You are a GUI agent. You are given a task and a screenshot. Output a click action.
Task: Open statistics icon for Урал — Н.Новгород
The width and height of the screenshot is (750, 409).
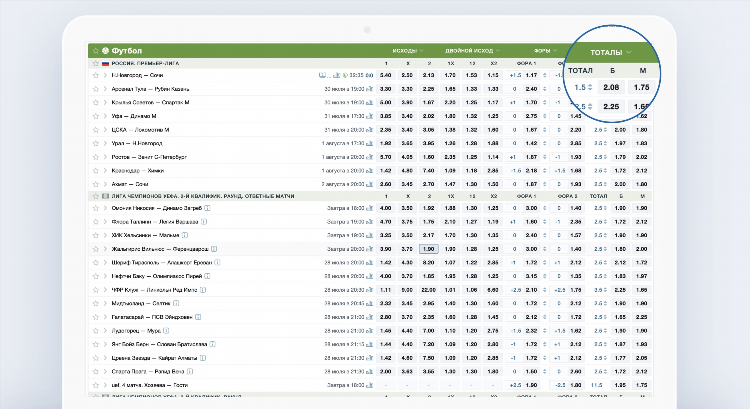tap(369, 143)
